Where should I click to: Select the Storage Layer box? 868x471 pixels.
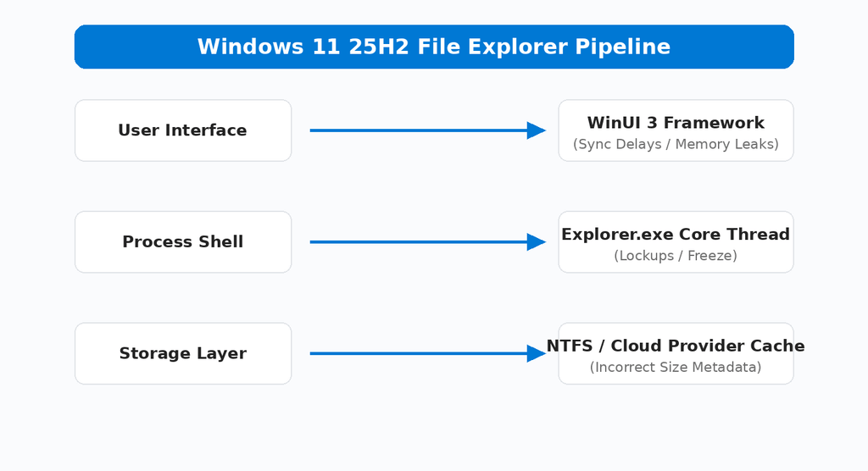[x=183, y=353]
